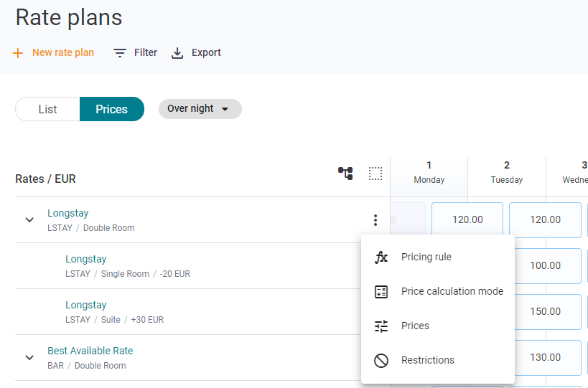
Task: Click three-dot menu on Longstay Double Room row
Action: tap(375, 220)
